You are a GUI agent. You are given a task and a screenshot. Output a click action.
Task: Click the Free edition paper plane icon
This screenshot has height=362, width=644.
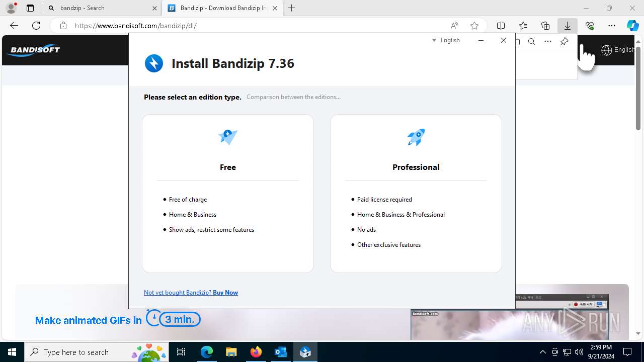click(x=228, y=137)
